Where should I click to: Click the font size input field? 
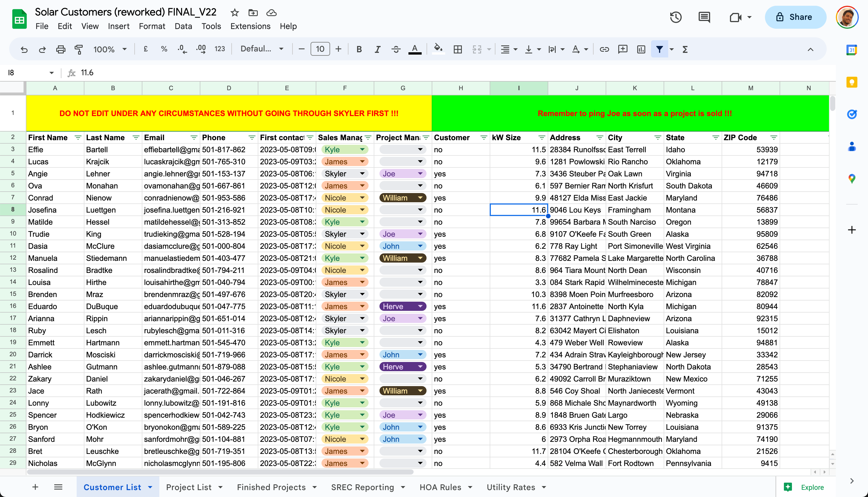pos(320,49)
